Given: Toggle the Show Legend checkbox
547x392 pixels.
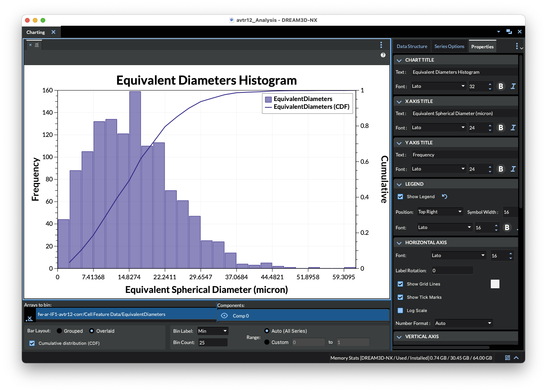Looking at the screenshot, I should coord(400,197).
